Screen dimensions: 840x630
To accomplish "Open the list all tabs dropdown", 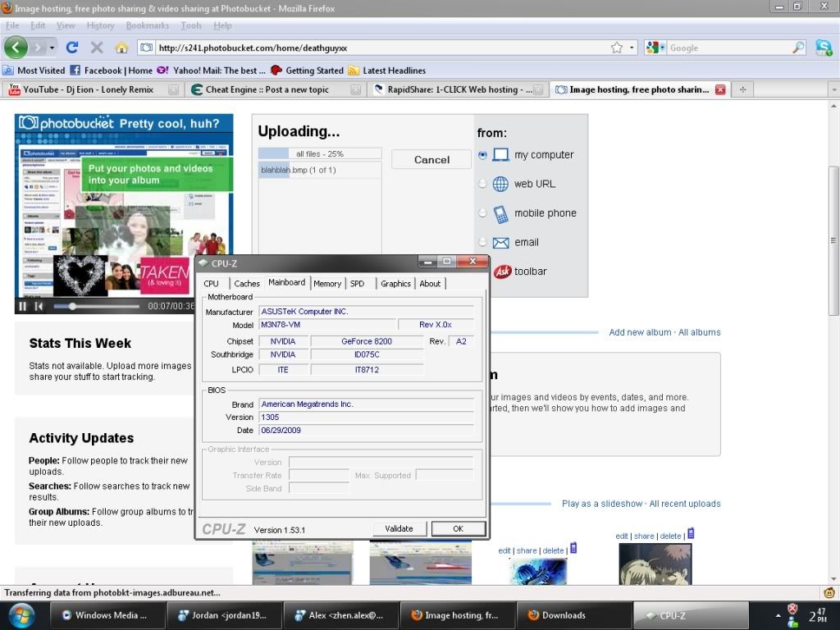I will [833, 89].
